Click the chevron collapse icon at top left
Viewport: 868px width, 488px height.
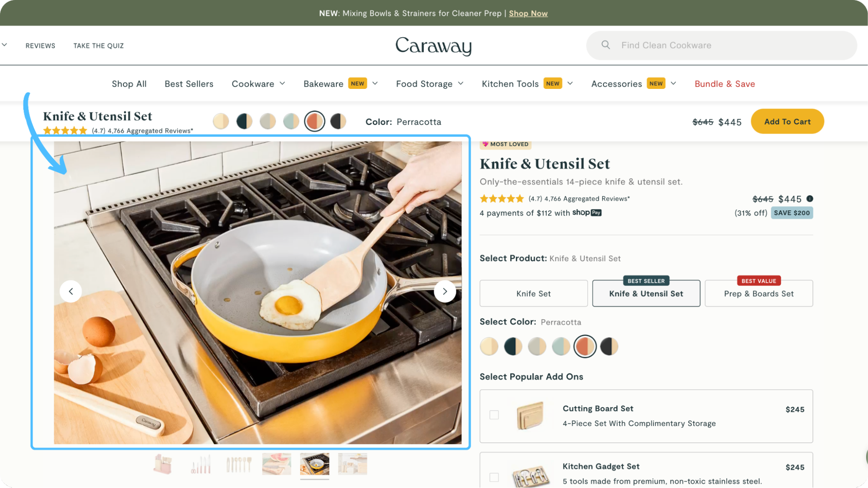[x=4, y=44]
